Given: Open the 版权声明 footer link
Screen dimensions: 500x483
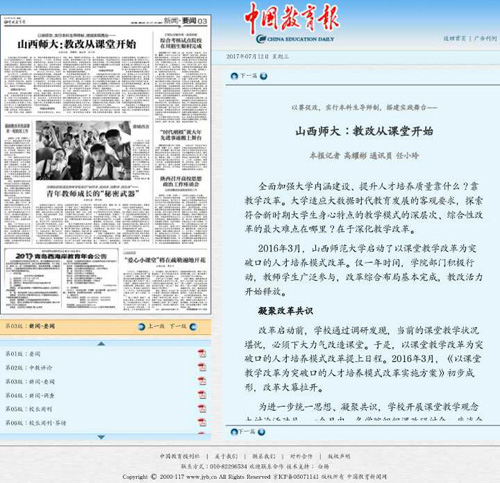Looking at the screenshot, I should click(x=339, y=456).
